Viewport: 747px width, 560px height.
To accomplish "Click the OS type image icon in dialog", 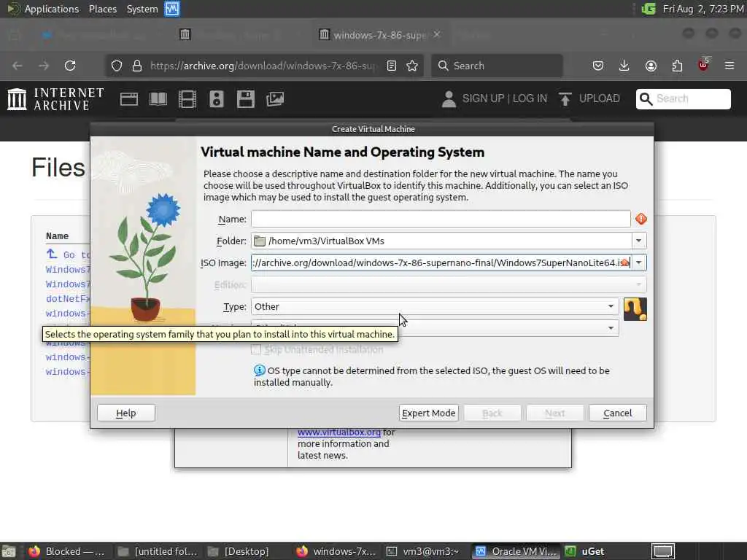I will (635, 309).
